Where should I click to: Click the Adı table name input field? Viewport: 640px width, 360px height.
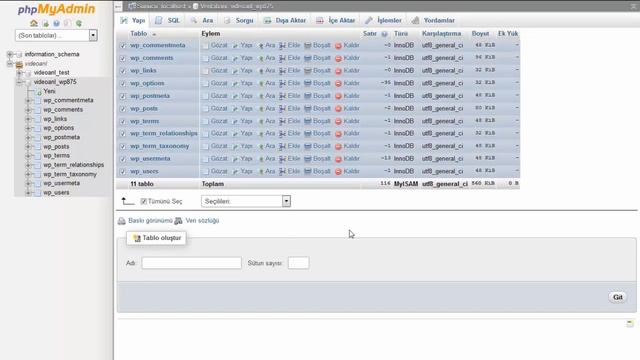[x=191, y=263]
